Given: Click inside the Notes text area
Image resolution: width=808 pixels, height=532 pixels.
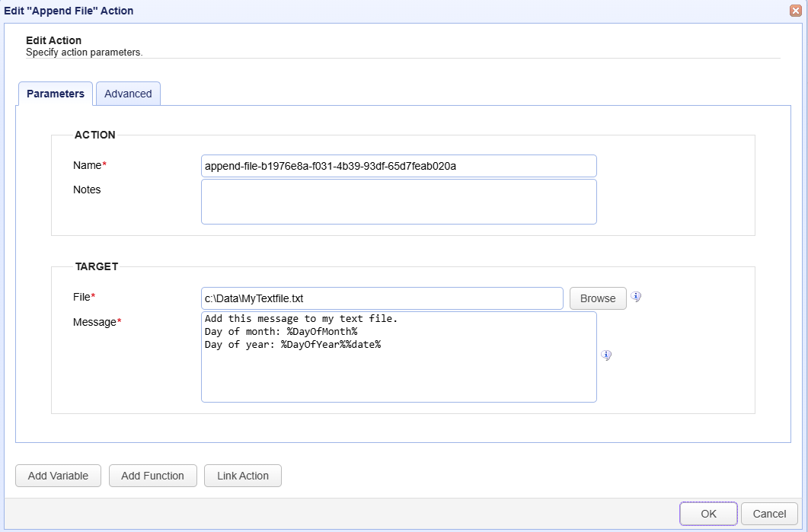Looking at the screenshot, I should pyautogui.click(x=398, y=202).
